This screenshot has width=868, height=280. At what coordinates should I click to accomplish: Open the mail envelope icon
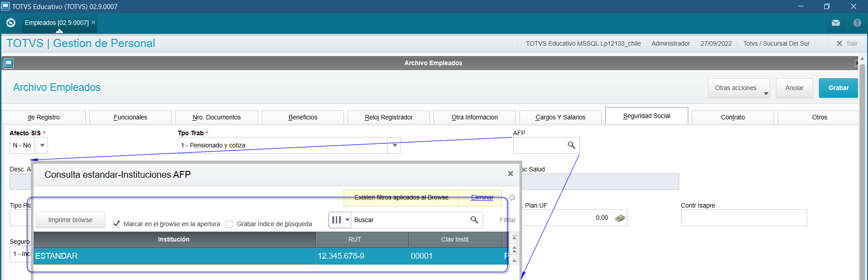[836, 23]
